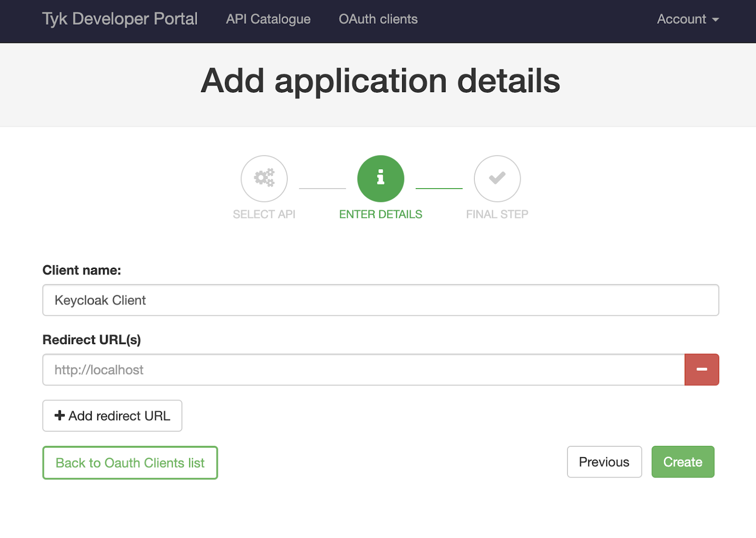Click the SELECT API step label
756x538 pixels.
click(264, 214)
